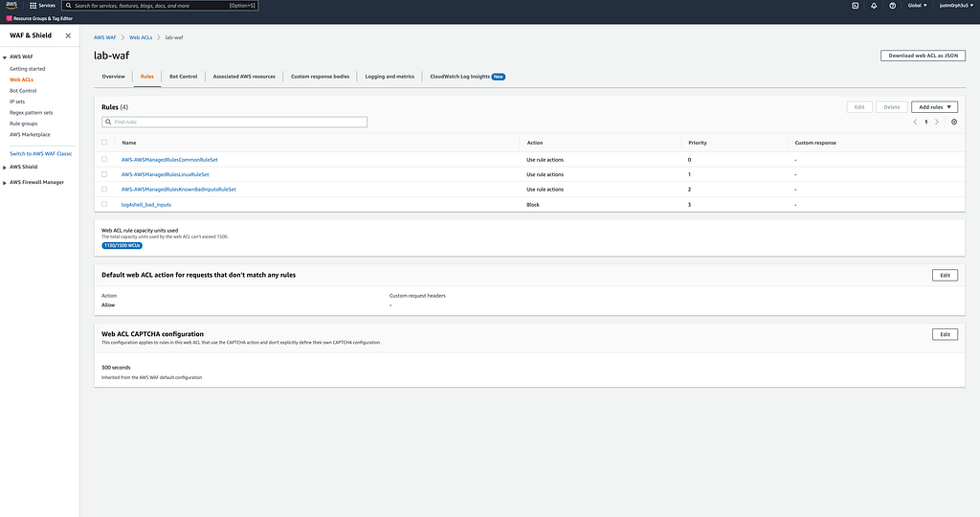Open the CloudWatch Log Insights tab
980x517 pixels.
click(460, 77)
